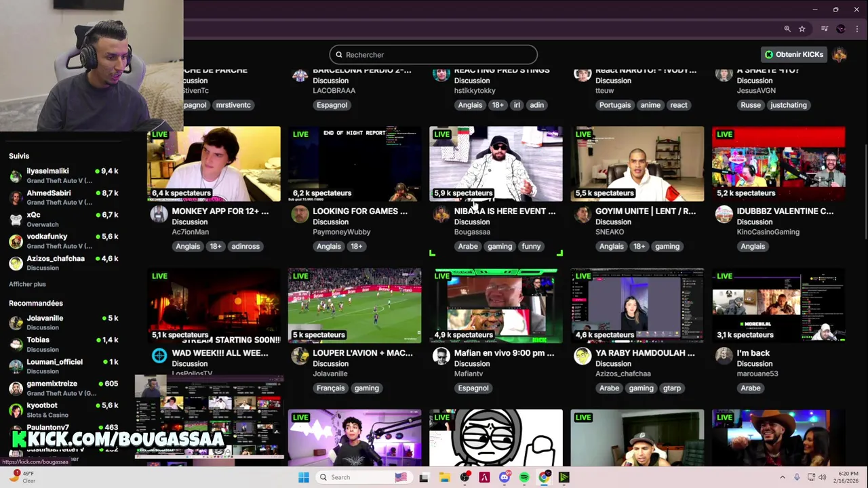
Task: Open File Explorer from taskbar
Action: [444, 477]
